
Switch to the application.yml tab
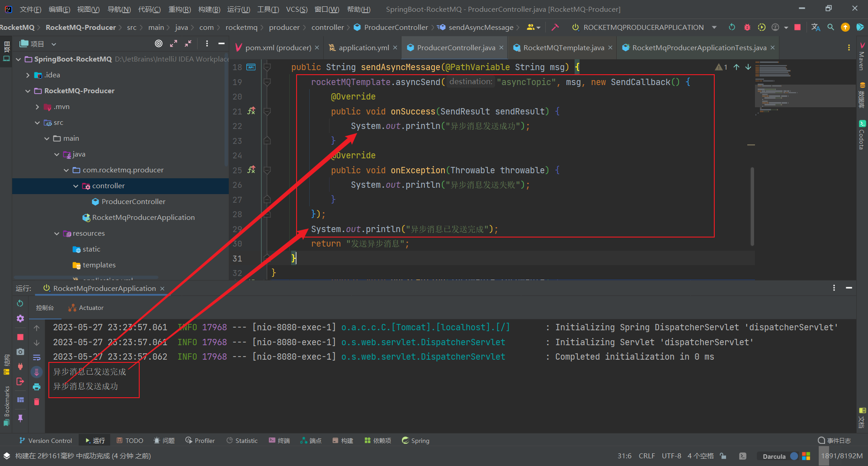[x=363, y=48]
